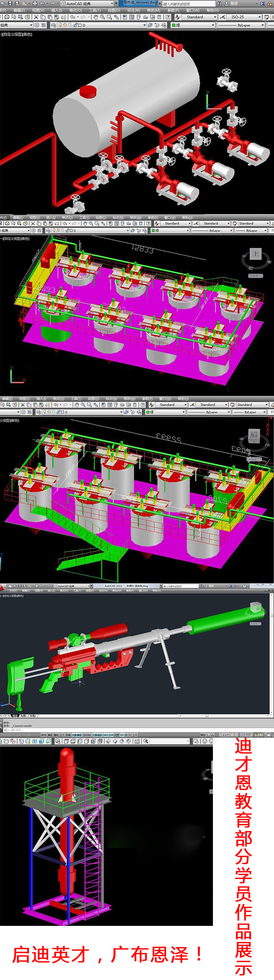Click the Plot printer icon in the top title bar
The image size is (274, 980).
click(35, 4)
